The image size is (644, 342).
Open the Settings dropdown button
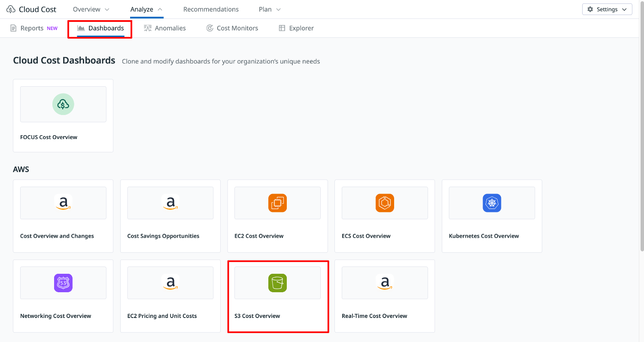point(607,9)
